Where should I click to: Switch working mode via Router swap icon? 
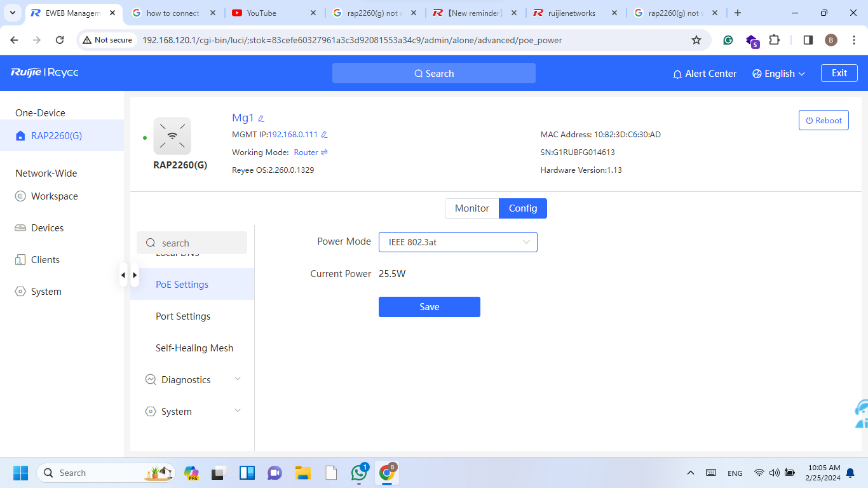click(324, 152)
